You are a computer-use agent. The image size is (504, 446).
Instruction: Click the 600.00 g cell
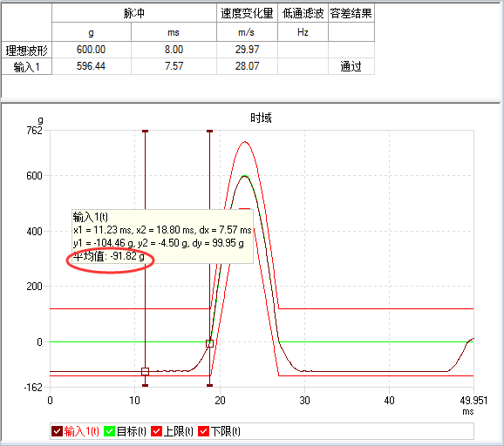[92, 50]
